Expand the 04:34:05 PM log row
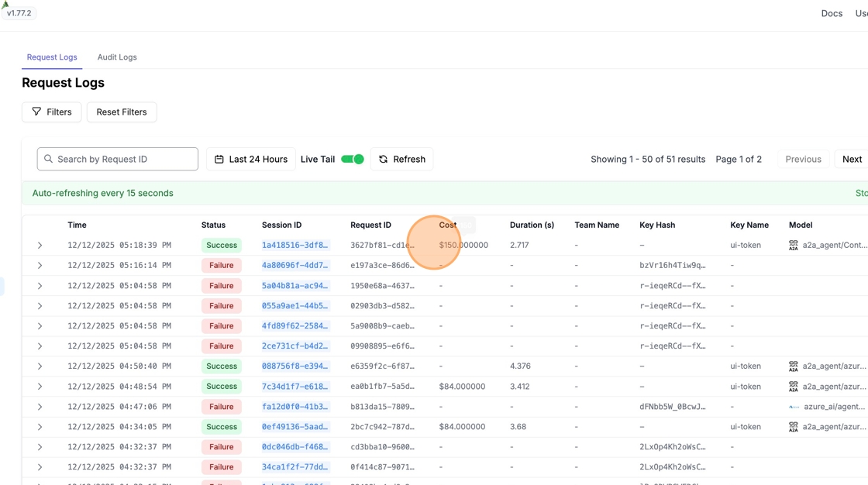This screenshot has height=485, width=868. tap(40, 427)
